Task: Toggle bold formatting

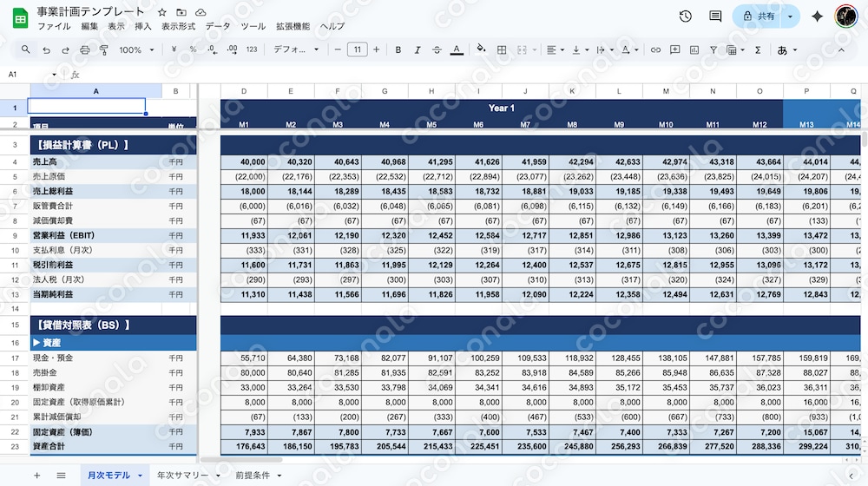Action: pyautogui.click(x=398, y=49)
